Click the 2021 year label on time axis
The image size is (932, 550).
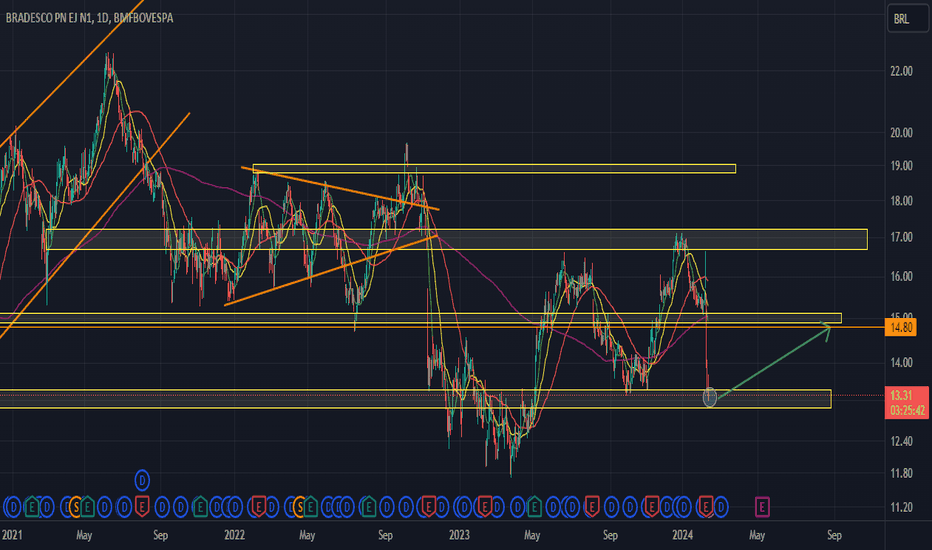pyautogui.click(x=12, y=535)
